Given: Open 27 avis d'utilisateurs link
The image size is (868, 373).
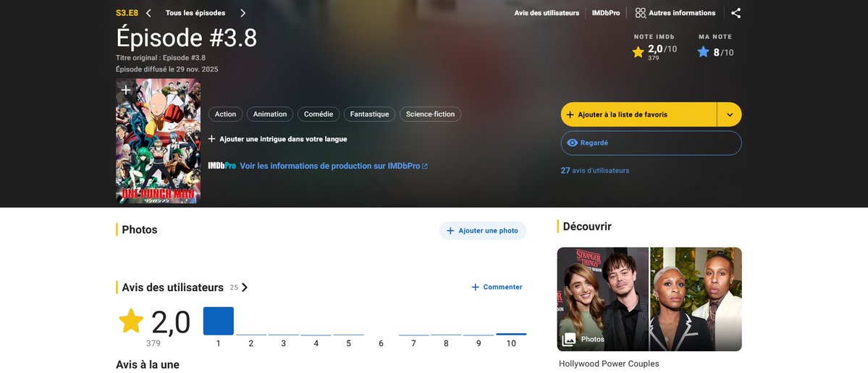Looking at the screenshot, I should (x=595, y=171).
